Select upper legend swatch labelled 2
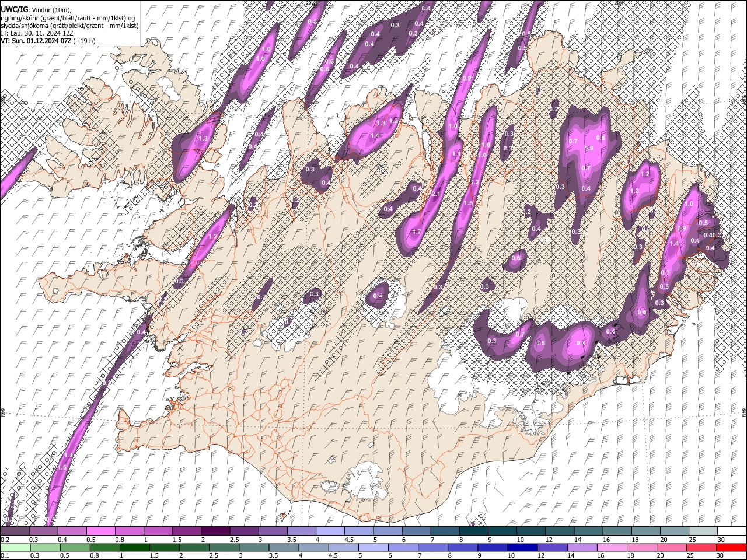The height and width of the screenshot is (560, 747). [215, 531]
